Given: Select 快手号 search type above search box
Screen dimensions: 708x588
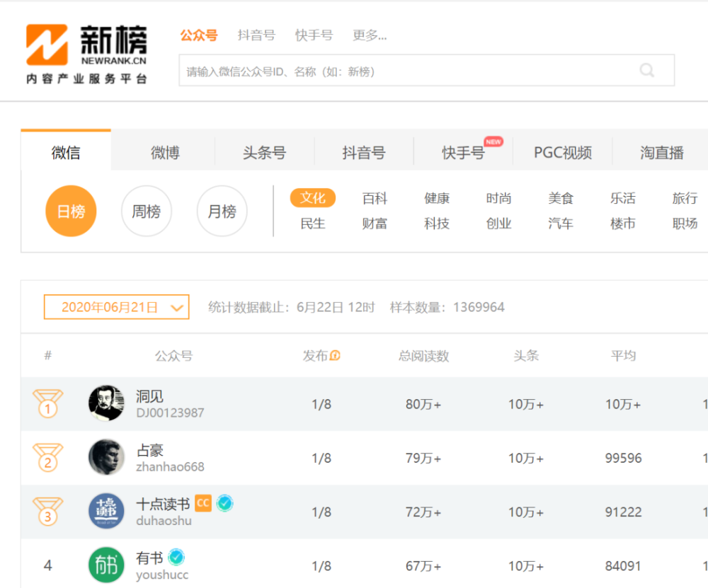Looking at the screenshot, I should (x=314, y=35).
